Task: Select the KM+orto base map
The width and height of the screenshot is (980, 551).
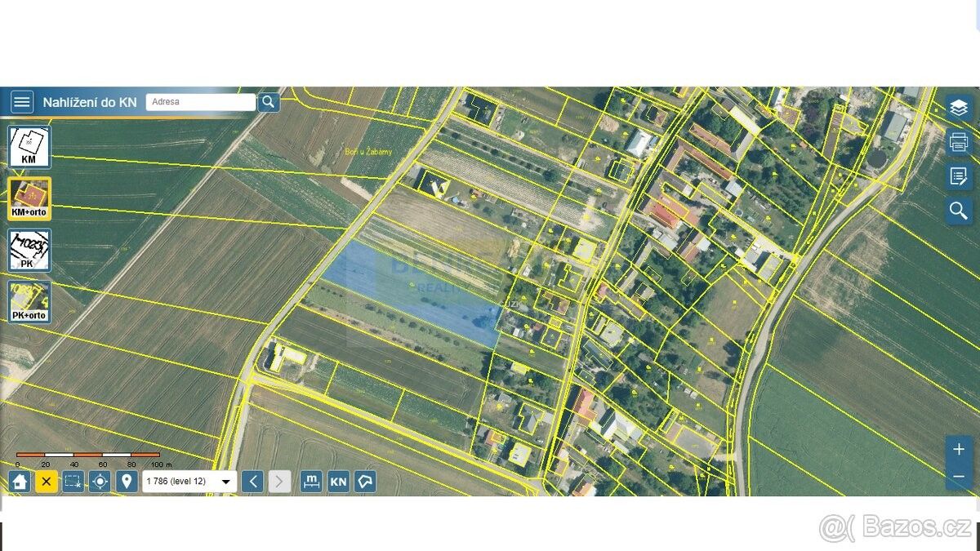Action: (30, 198)
